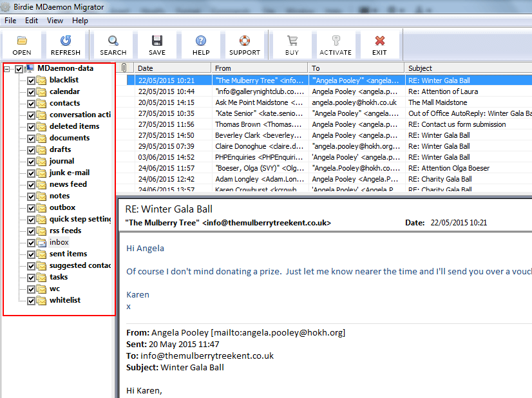
Task: Click the sent items folder icon
Action: 41,254
